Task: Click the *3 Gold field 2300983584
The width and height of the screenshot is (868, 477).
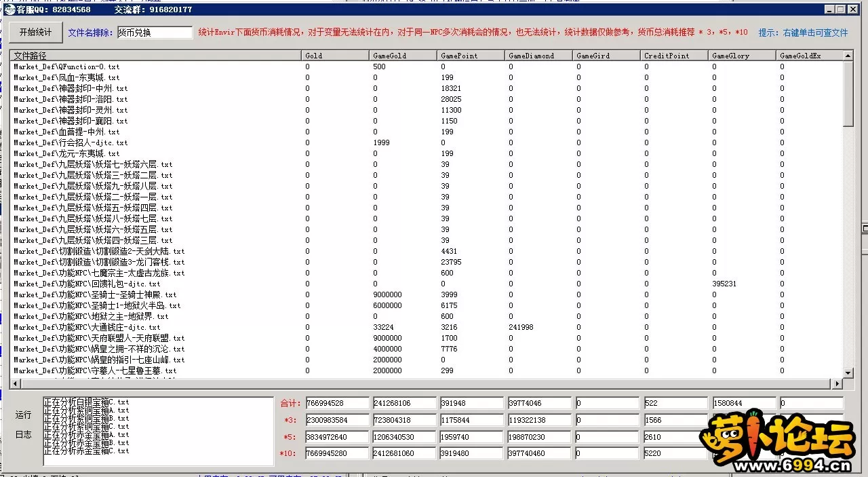Action: click(337, 420)
